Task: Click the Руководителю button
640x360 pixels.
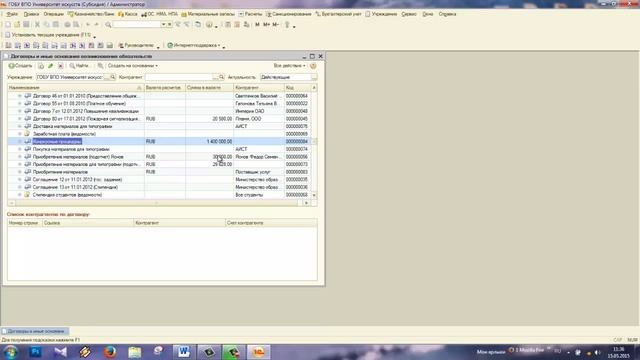Action: (x=136, y=45)
